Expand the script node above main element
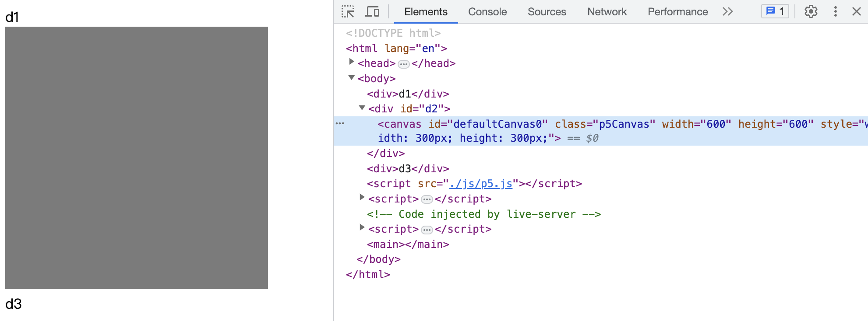 click(x=362, y=228)
